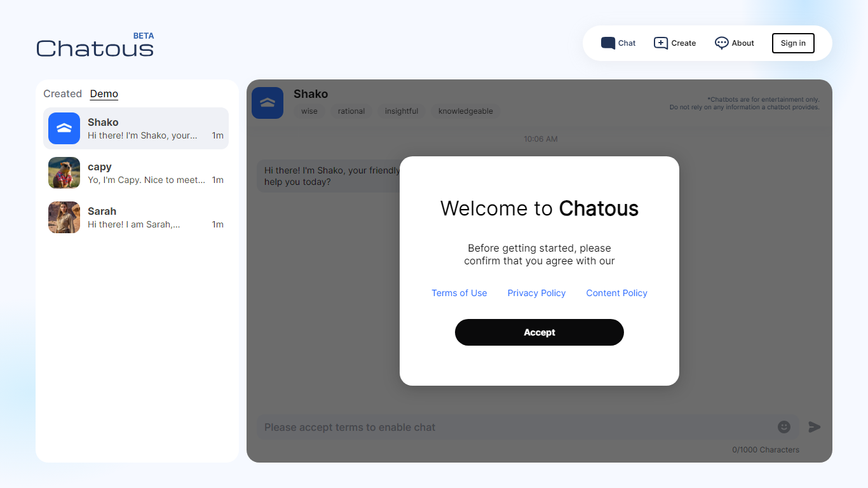Image resolution: width=868 pixels, height=488 pixels.
Task: Click Shako's blue avatar in sidebar
Action: tap(64, 128)
